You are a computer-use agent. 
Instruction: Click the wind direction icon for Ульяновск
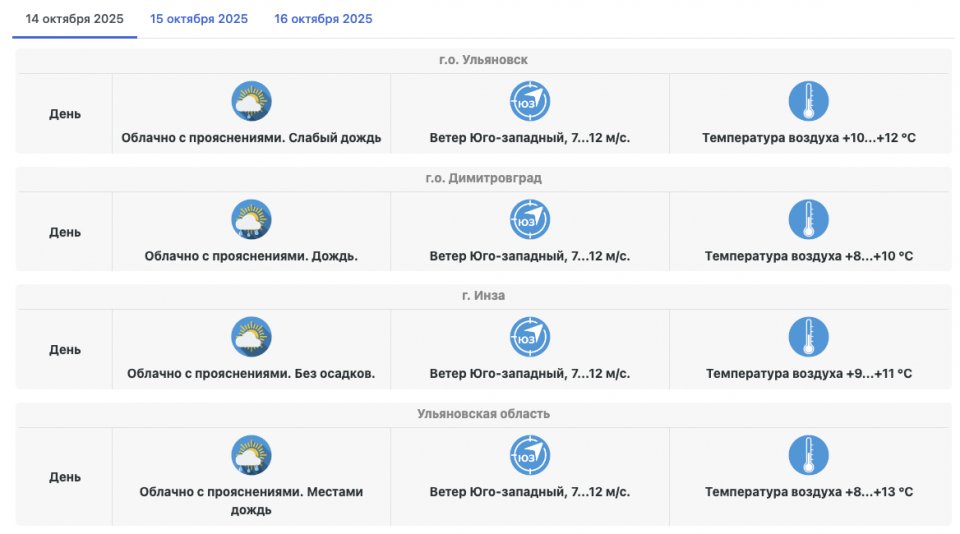coord(530,101)
